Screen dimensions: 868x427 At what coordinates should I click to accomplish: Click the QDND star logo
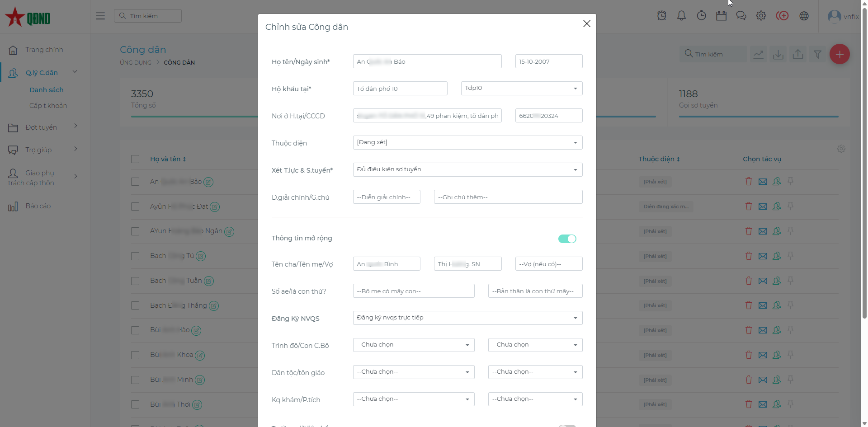(28, 17)
